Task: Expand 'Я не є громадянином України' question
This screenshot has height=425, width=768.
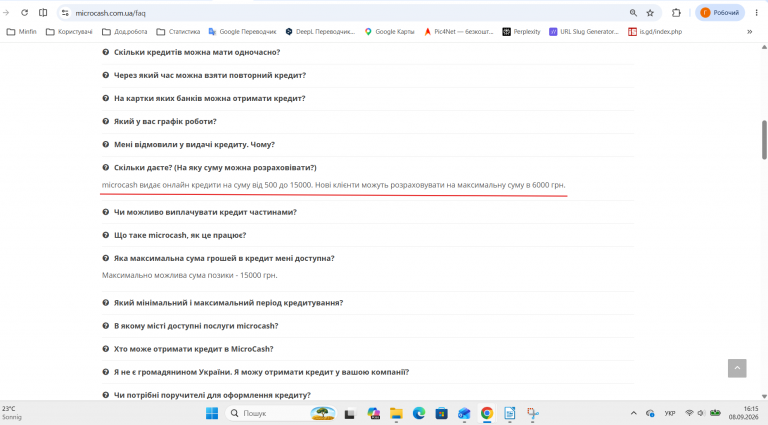Action: (261, 372)
